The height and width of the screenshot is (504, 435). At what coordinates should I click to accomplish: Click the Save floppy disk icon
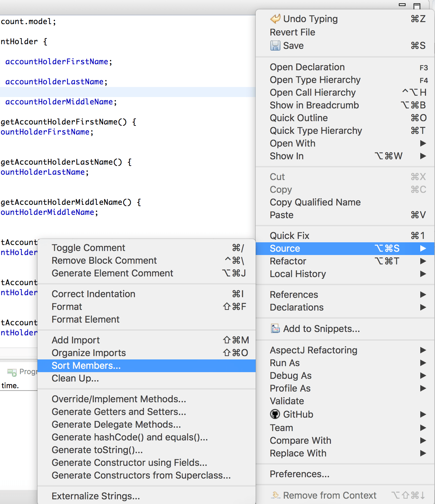pos(275,46)
